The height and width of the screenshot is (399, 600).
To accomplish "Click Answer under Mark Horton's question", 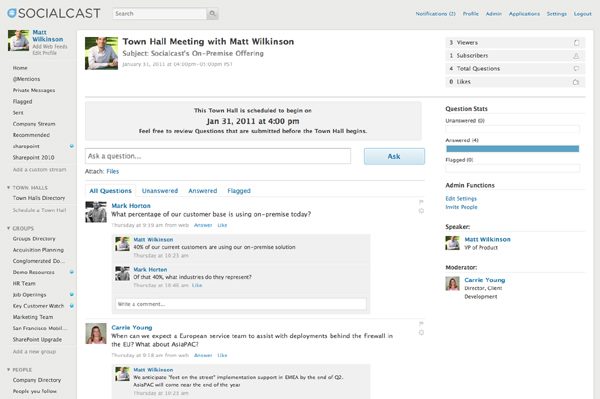I will pyautogui.click(x=203, y=225).
